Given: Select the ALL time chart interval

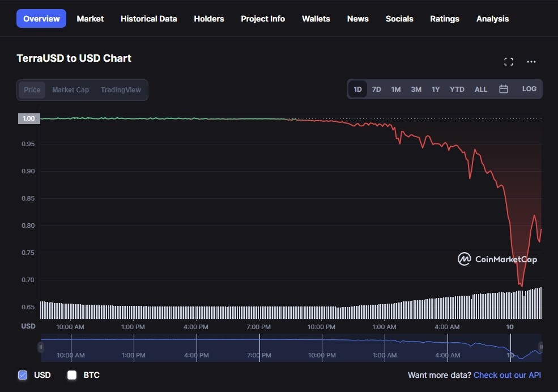Looking at the screenshot, I should 480,89.
